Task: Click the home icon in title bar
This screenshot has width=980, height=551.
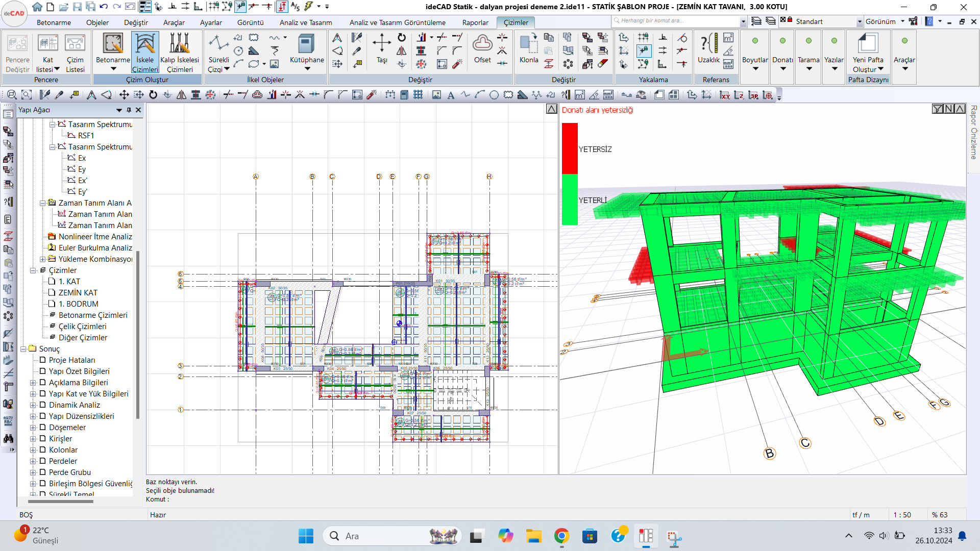Action: pyautogui.click(x=37, y=7)
